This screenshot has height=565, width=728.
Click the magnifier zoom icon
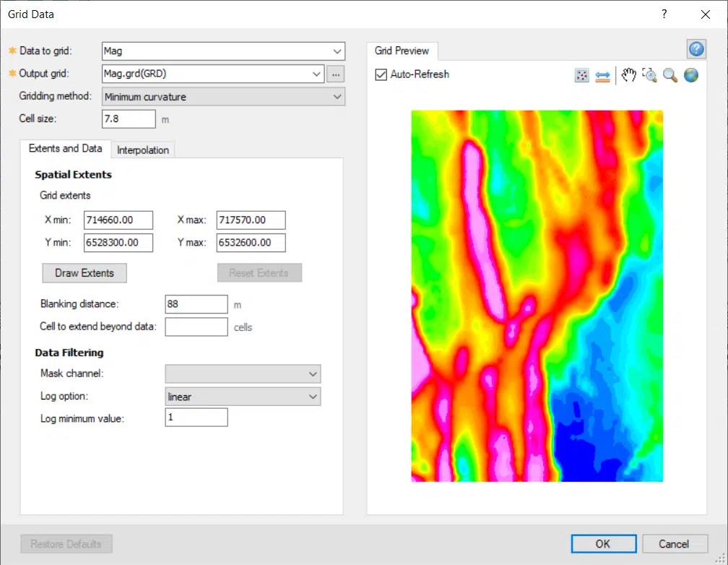669,75
